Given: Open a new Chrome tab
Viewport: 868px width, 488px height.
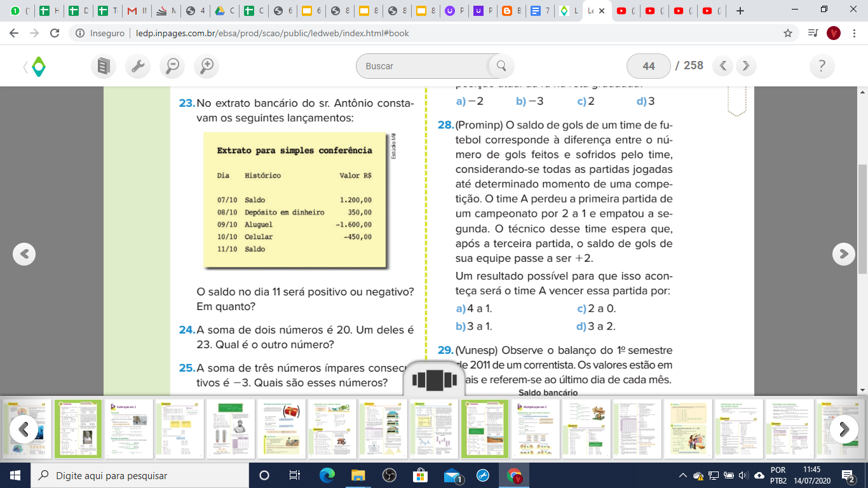Looking at the screenshot, I should tap(740, 11).
